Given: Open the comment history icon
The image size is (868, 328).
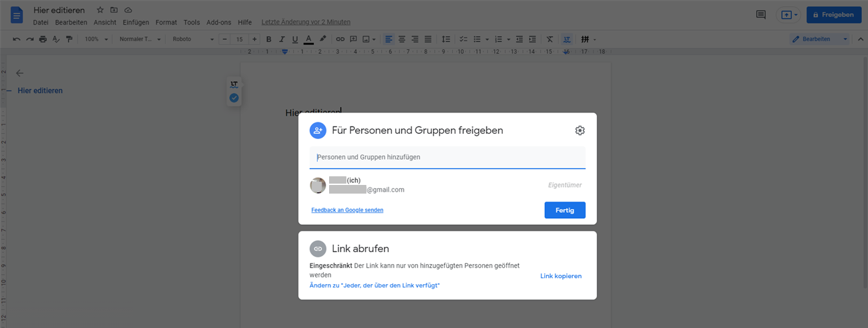Looking at the screenshot, I should 760,15.
